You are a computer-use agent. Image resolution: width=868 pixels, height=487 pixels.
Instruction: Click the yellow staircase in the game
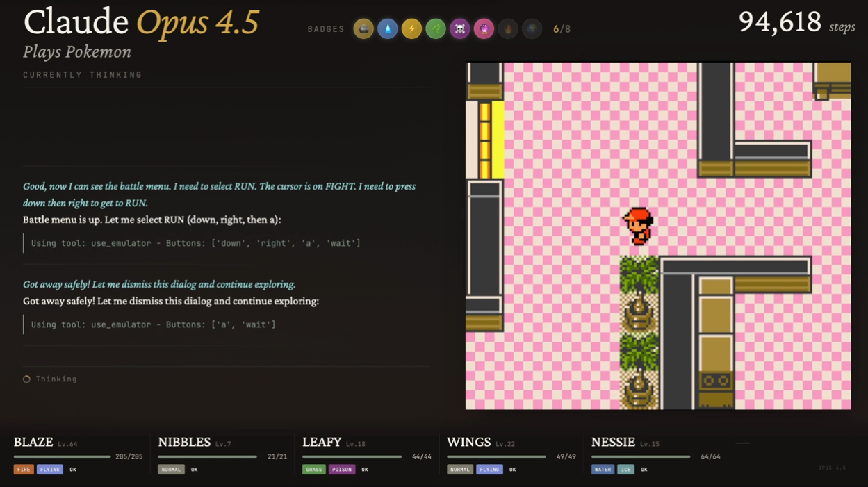491,140
